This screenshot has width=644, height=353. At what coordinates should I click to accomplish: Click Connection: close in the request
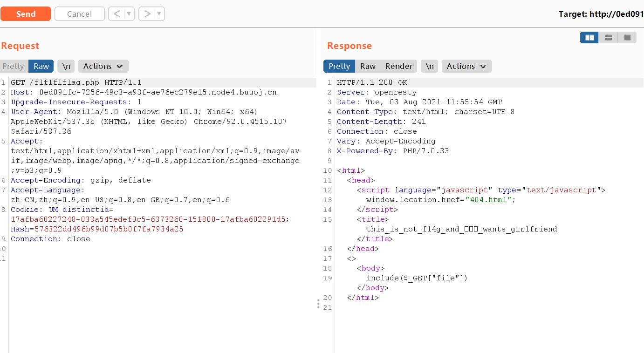[x=50, y=239]
